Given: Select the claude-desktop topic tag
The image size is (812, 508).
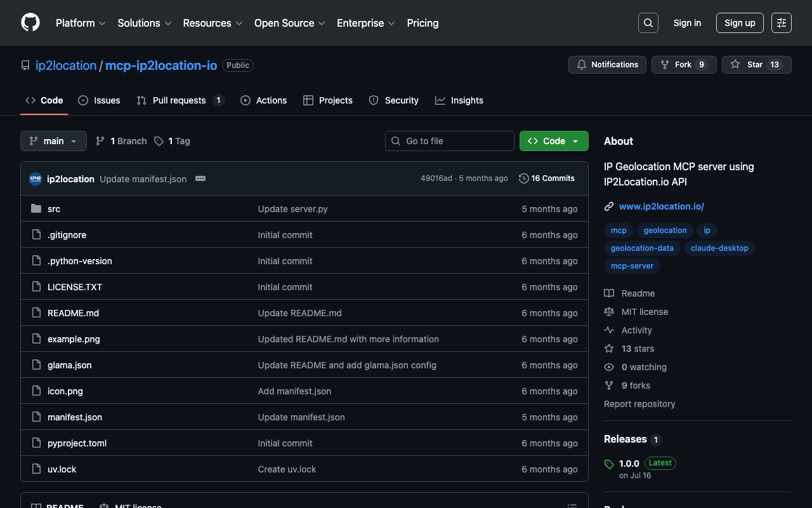Looking at the screenshot, I should point(719,248).
